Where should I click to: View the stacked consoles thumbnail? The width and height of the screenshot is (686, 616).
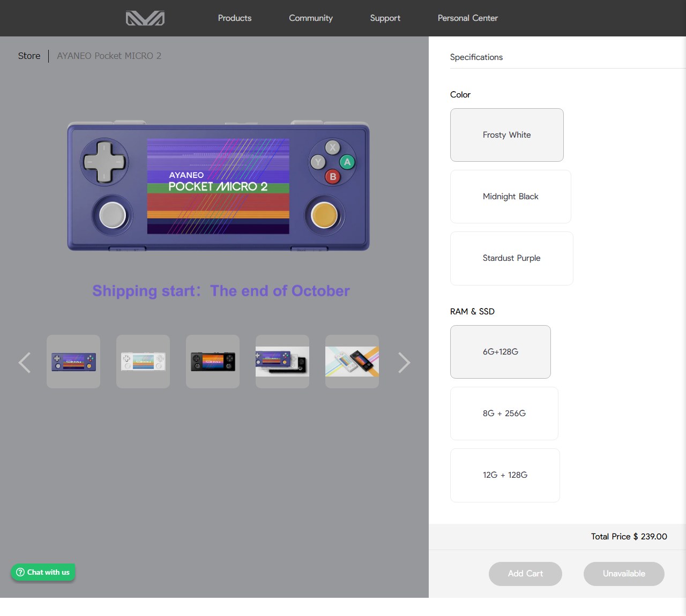point(282,362)
